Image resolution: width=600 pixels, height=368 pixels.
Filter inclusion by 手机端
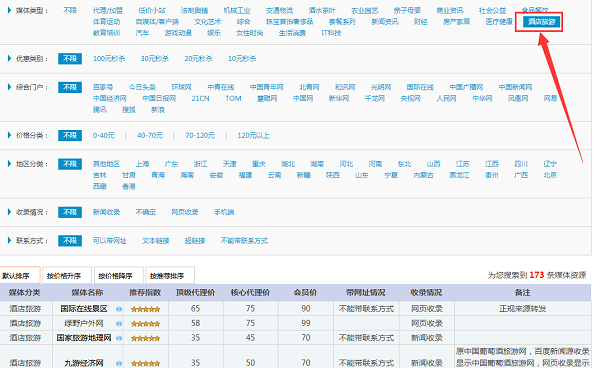pyautogui.click(x=224, y=212)
